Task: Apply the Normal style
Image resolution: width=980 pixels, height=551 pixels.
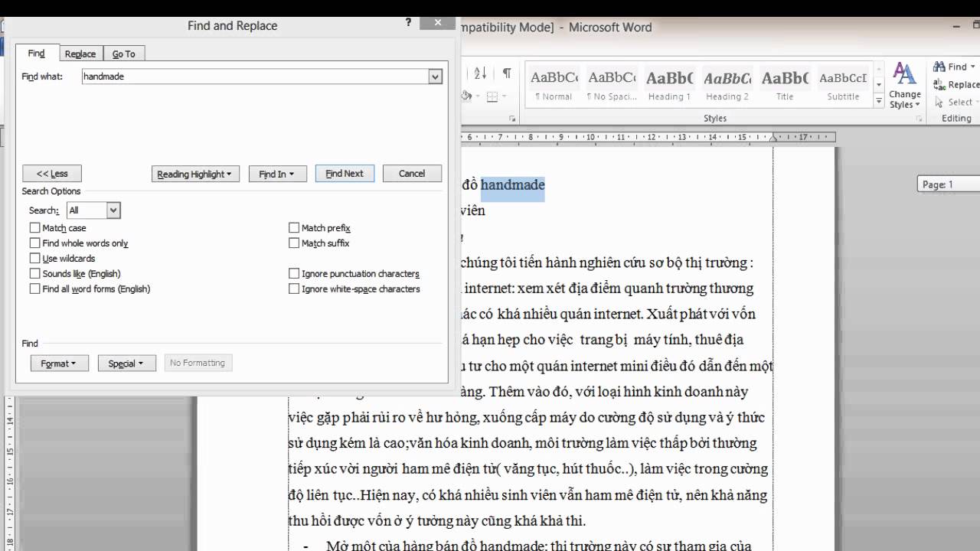Action: coord(554,85)
